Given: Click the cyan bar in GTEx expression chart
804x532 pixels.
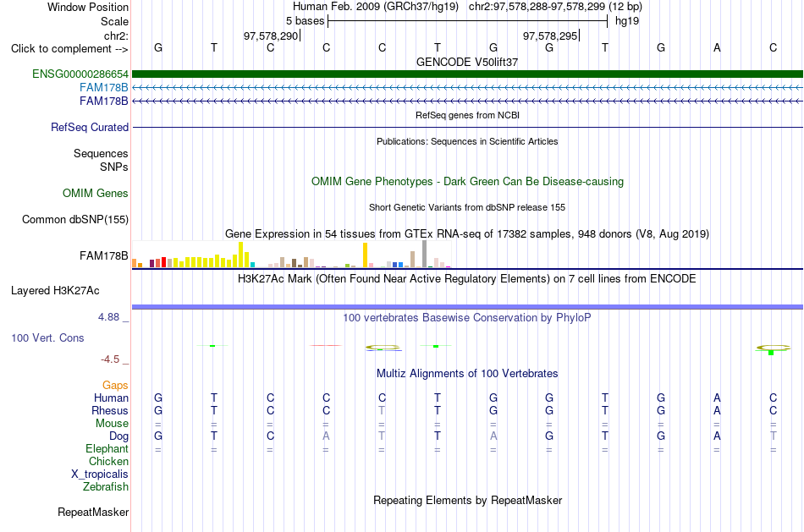Looking at the screenshot, I should click(x=252, y=265).
